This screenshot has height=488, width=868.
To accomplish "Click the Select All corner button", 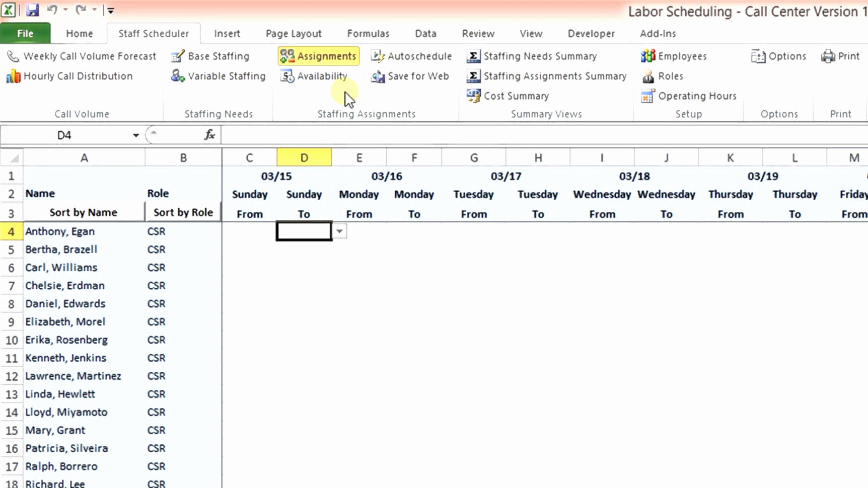I will pyautogui.click(x=12, y=158).
